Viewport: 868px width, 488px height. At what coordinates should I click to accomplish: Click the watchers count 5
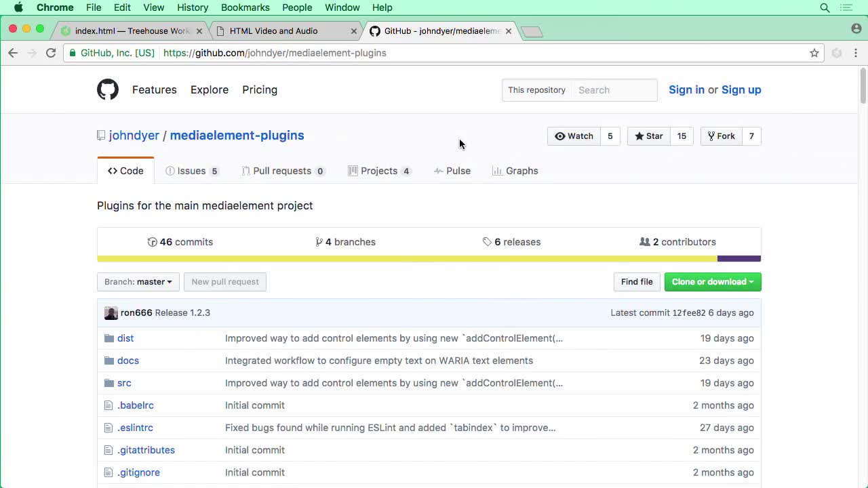610,136
